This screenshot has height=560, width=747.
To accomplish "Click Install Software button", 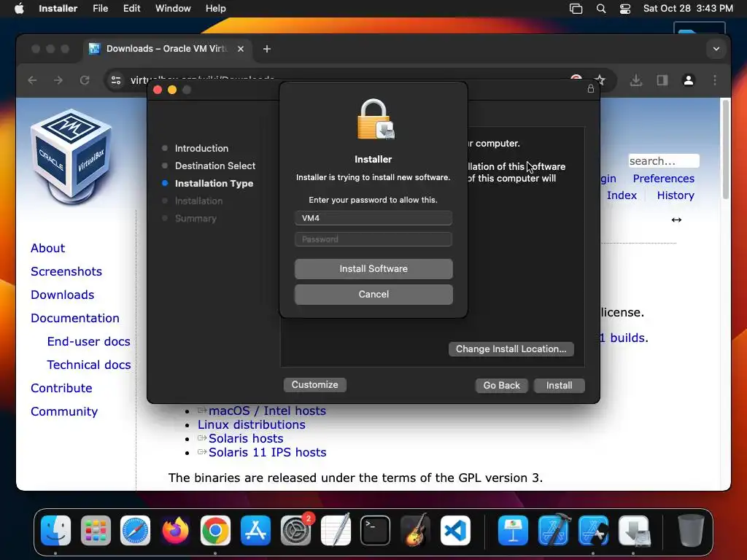I will click(373, 268).
